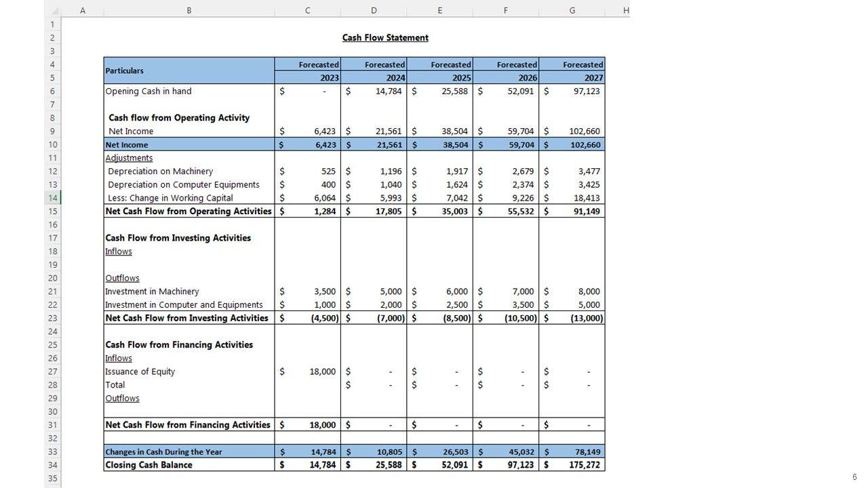Image resolution: width=868 pixels, height=488 pixels.
Task: Select 2027 Net Cash Flow from Operating value
Action: tap(573, 211)
